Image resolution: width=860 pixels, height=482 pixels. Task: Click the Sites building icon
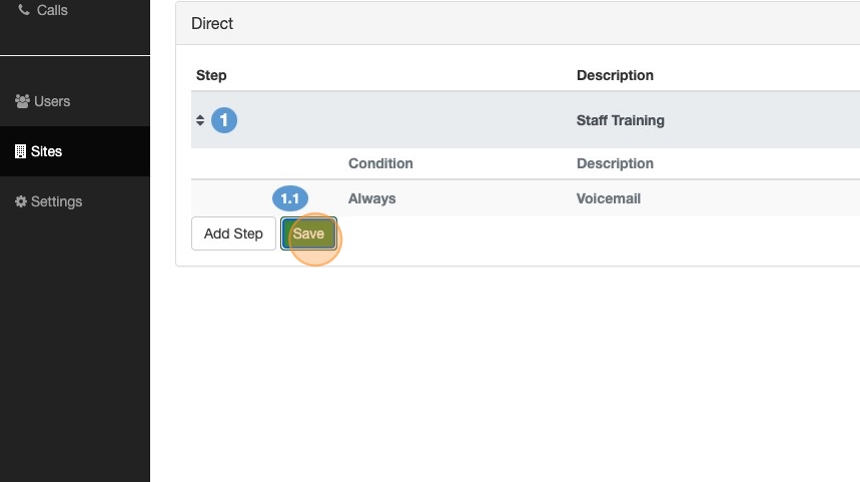(21, 152)
